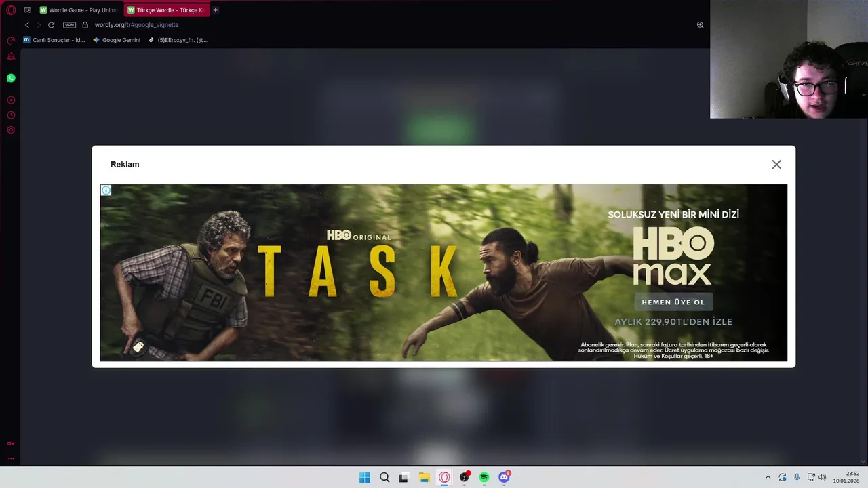Open Spotify from the taskbar

(x=484, y=477)
